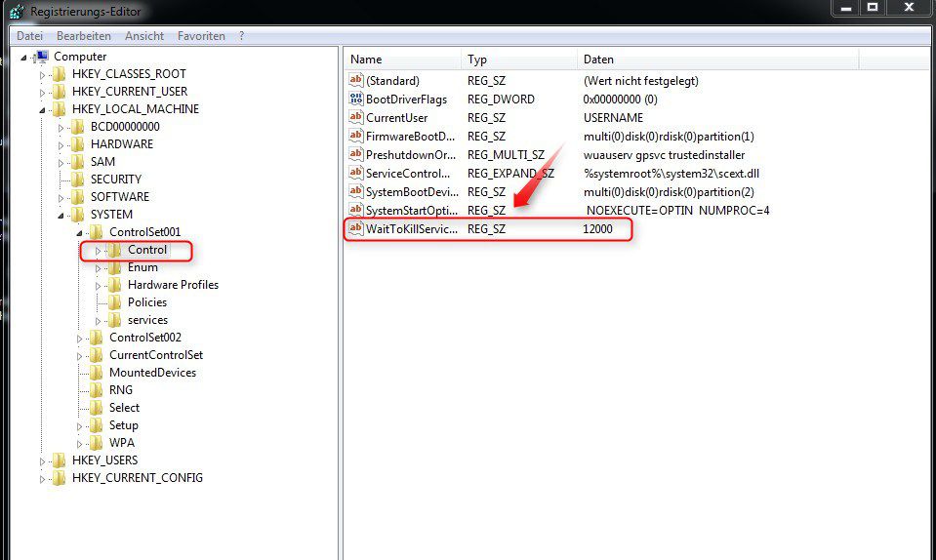
Task: Select the Select key
Action: point(124,408)
